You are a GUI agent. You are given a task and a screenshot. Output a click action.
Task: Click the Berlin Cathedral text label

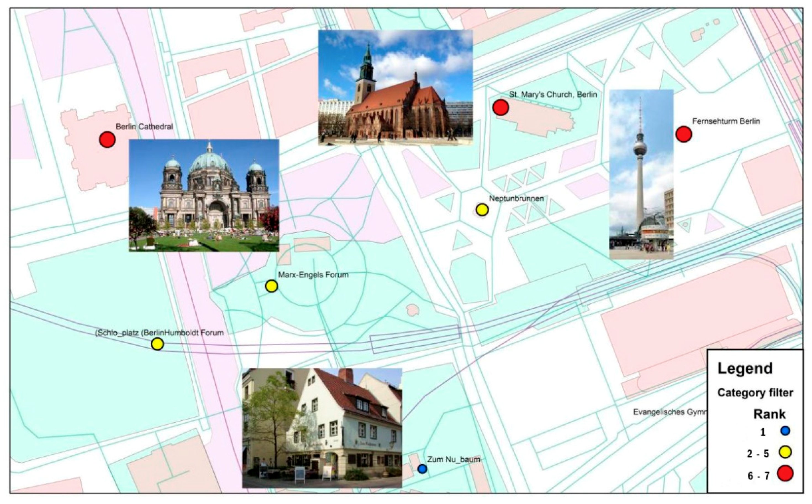coord(144,127)
